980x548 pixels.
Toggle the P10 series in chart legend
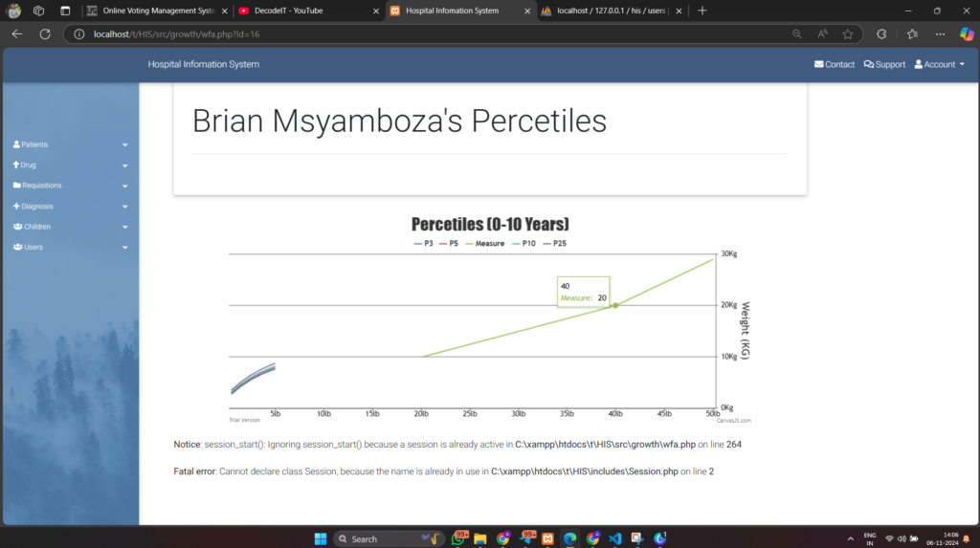[x=523, y=244]
